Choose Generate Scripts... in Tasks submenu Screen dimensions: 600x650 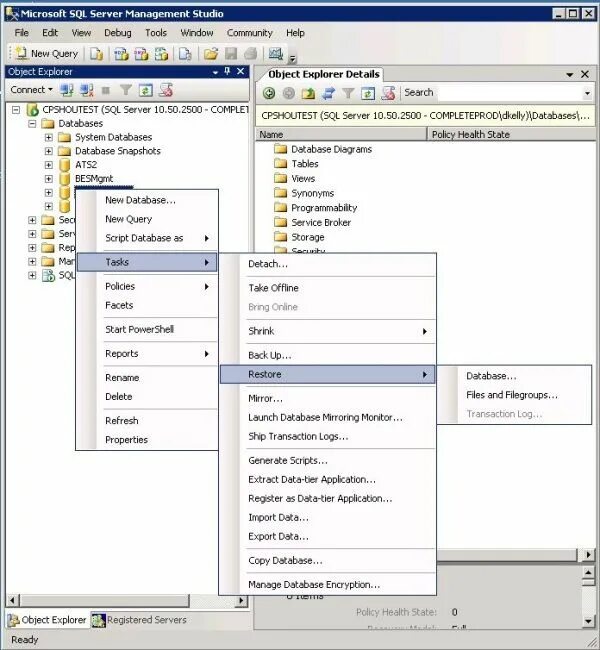[328, 461]
